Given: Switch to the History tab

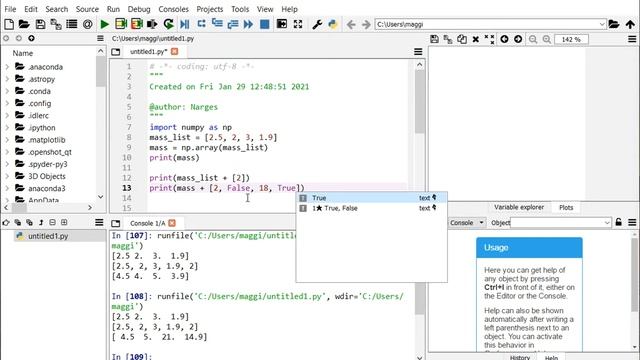Looking at the screenshot, I should coord(520,357).
